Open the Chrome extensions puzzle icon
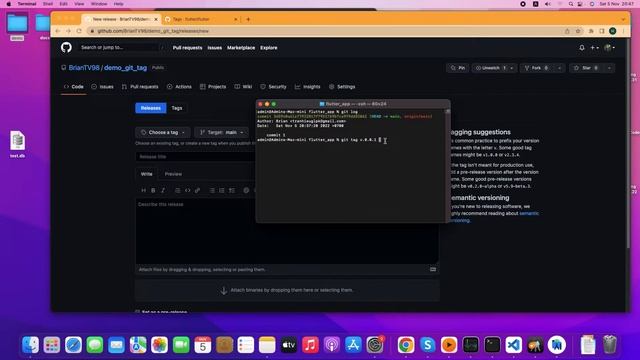 coord(591,31)
